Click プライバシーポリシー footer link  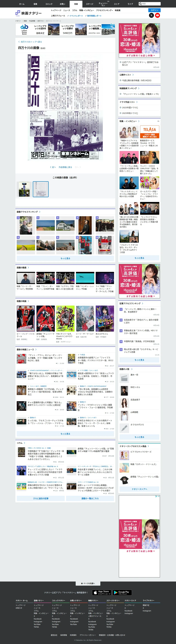(87, 635)
